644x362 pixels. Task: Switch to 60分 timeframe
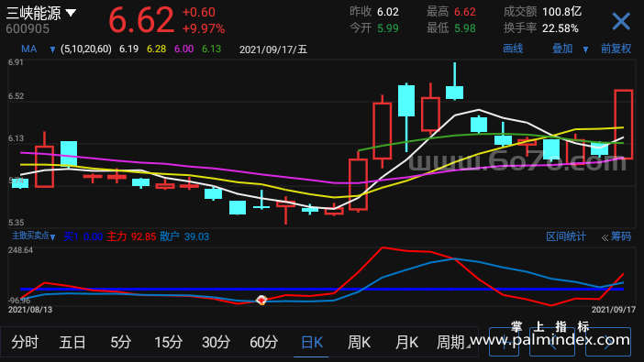[263, 342]
